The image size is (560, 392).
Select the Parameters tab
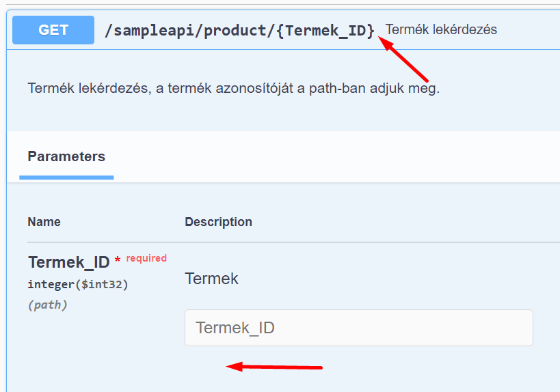pyautogui.click(x=66, y=156)
